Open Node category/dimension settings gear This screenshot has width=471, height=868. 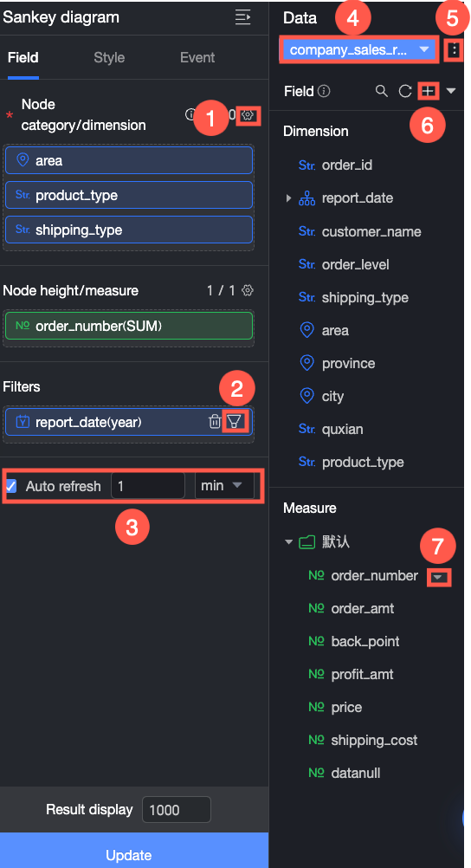click(248, 115)
